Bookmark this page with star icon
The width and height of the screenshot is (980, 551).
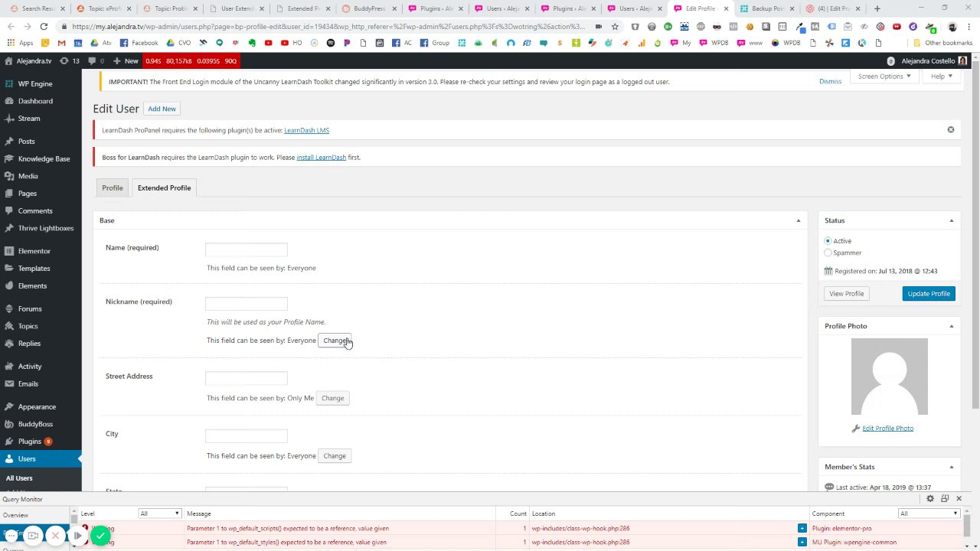614,26
